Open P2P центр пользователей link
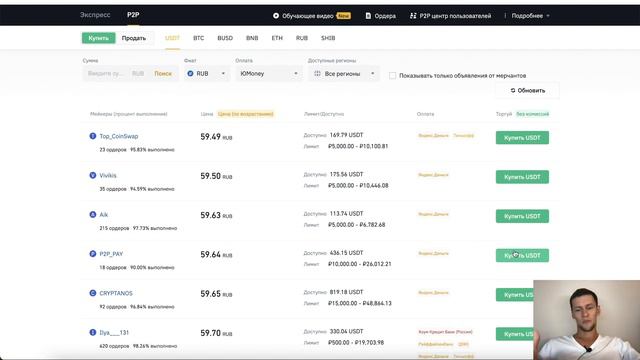 455,16
